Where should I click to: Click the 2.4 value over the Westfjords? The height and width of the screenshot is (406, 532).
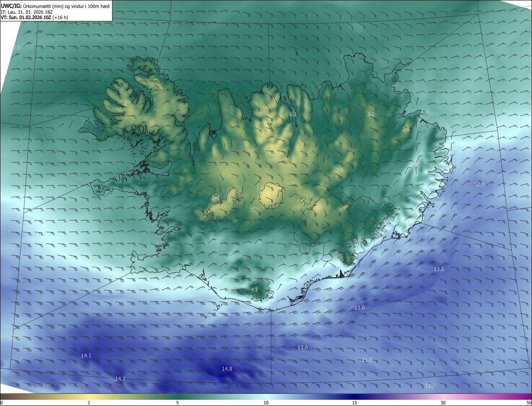point(127,103)
